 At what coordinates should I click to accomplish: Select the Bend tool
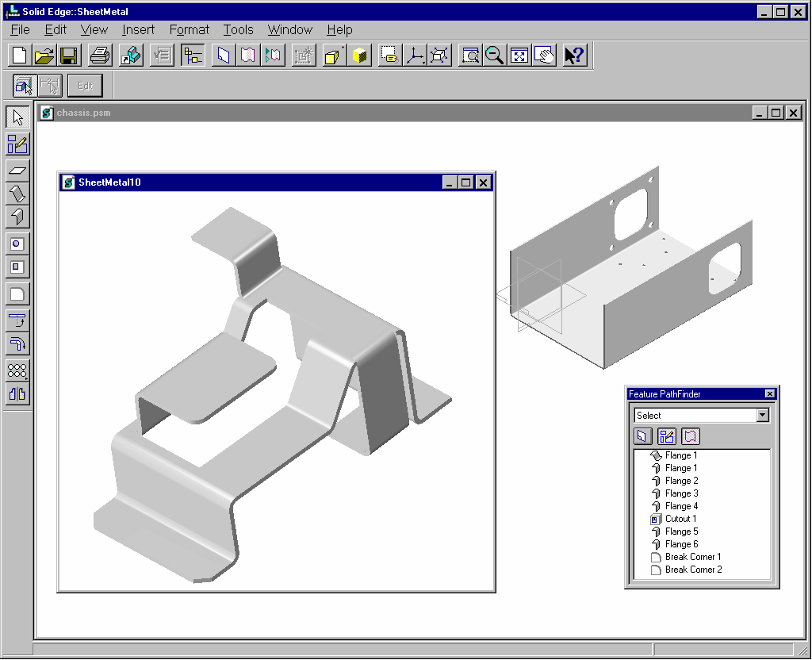(x=17, y=343)
